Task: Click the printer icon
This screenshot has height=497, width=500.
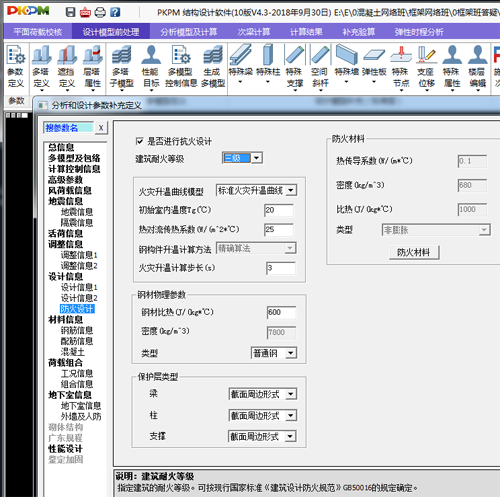Action: [x=100, y=12]
